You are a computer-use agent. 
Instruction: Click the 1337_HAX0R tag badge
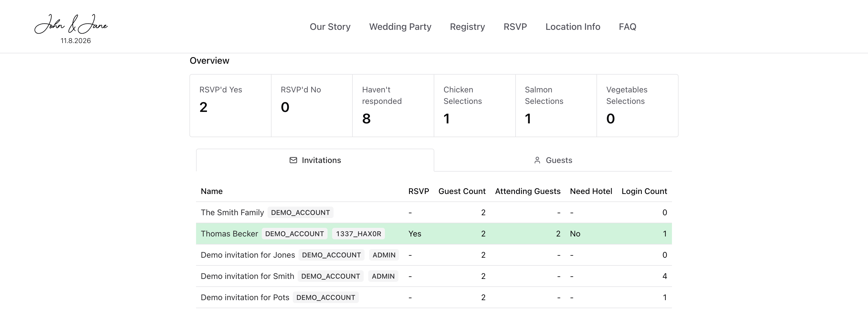pyautogui.click(x=358, y=234)
